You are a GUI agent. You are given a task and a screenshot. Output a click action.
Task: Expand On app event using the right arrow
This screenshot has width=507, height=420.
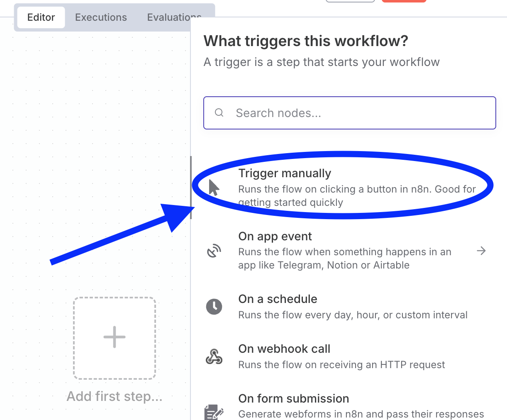481,251
